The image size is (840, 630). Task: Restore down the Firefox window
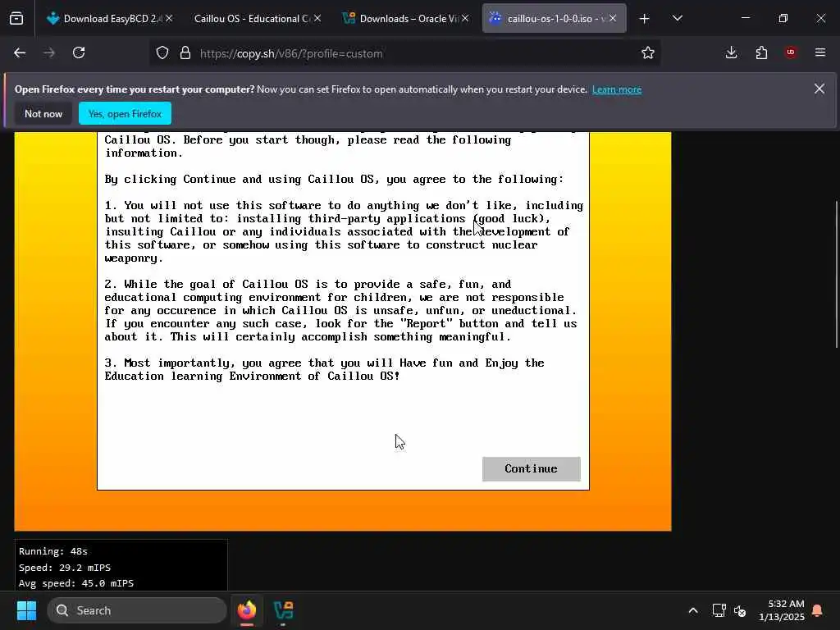pos(783,18)
